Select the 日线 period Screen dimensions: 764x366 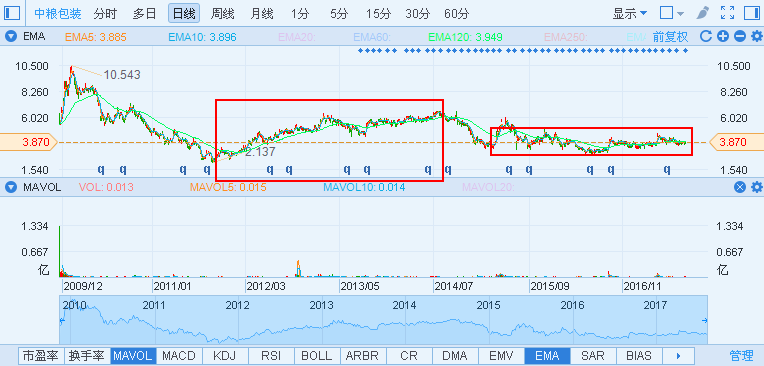point(184,14)
